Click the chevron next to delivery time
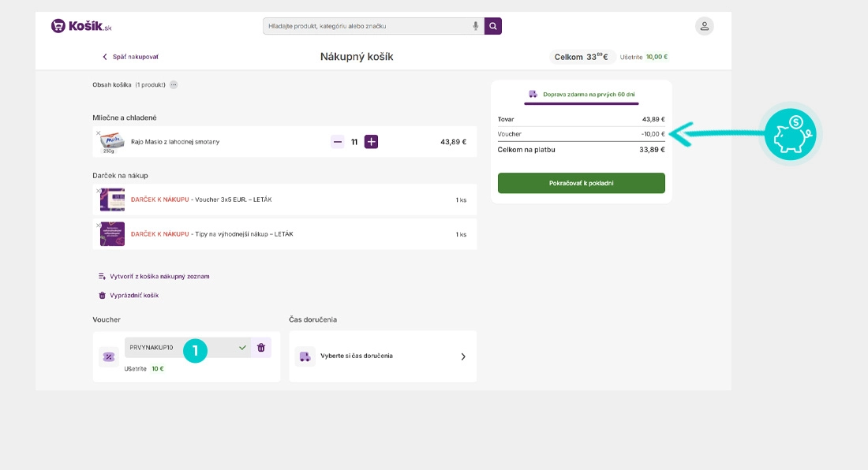The image size is (868, 470). coord(463,356)
